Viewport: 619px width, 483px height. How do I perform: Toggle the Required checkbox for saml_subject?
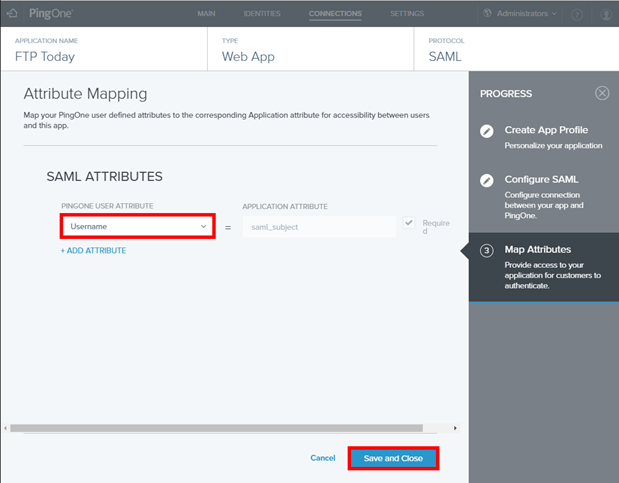(410, 223)
